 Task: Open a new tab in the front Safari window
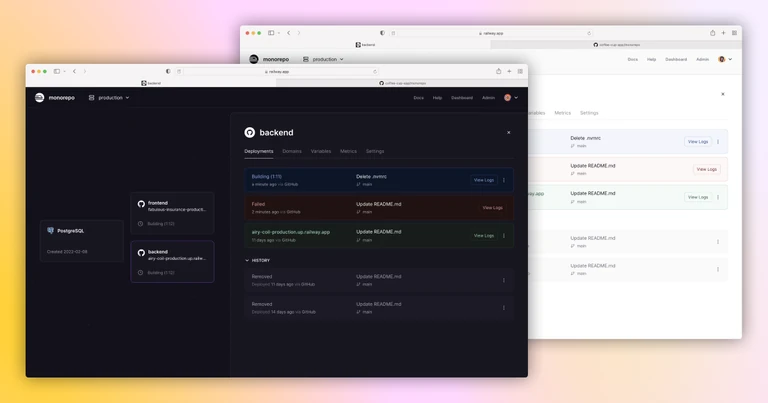tap(509, 71)
